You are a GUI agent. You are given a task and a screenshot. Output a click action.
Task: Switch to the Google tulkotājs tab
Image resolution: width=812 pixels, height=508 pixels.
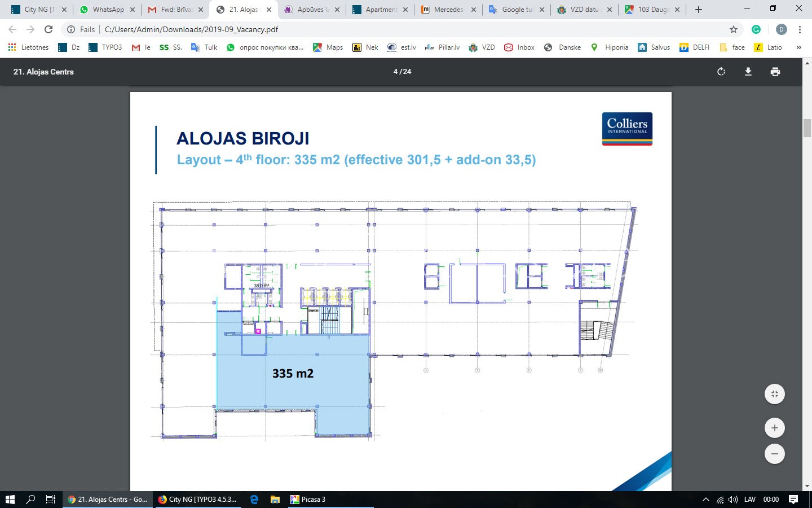(x=517, y=10)
